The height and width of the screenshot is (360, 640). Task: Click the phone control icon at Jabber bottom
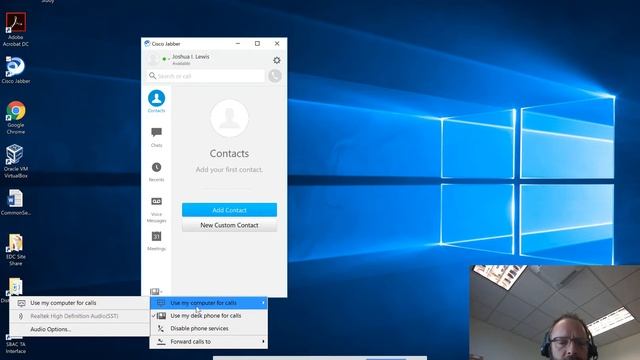pyautogui.click(x=156, y=291)
